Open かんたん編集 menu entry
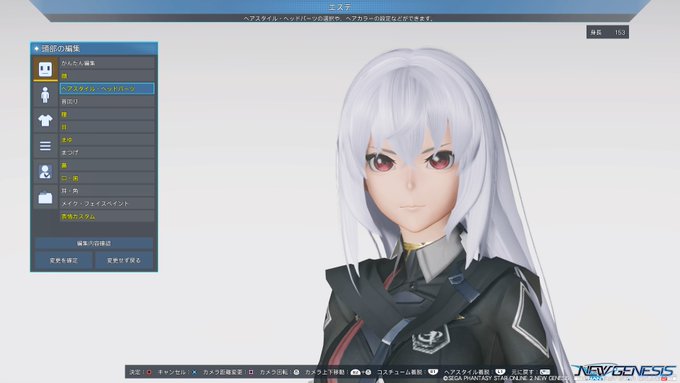680x383 pixels. tap(107, 63)
